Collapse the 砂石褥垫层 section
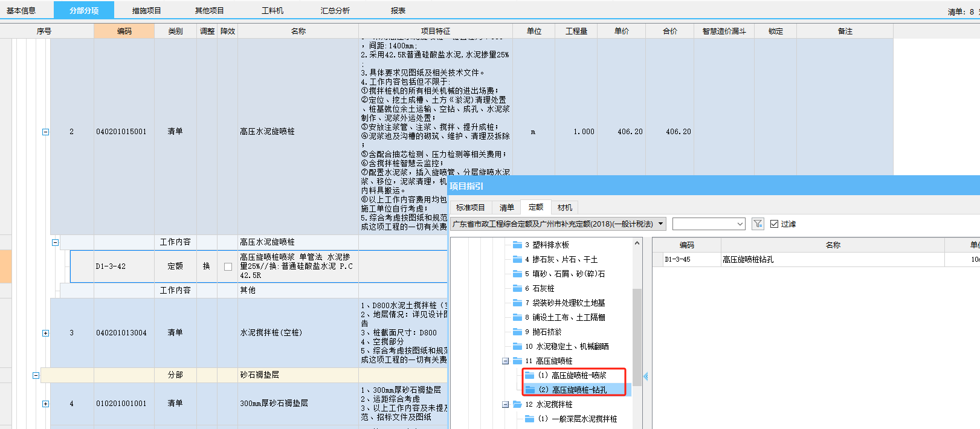 pyautogui.click(x=36, y=375)
